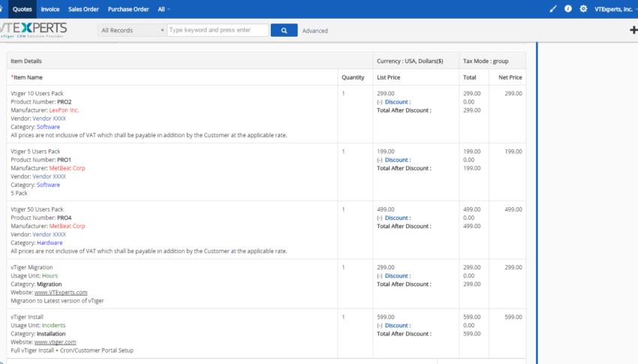The height and width of the screenshot is (364, 638).
Task: Select the vTiger Migration item name
Action: tap(32, 267)
